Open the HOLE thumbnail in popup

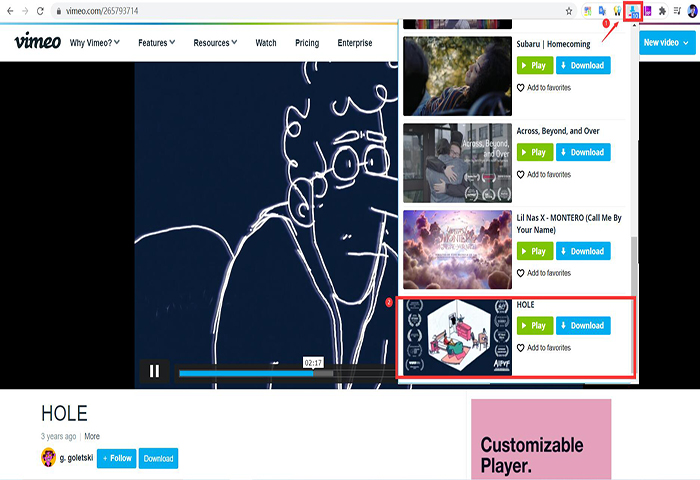tap(457, 337)
